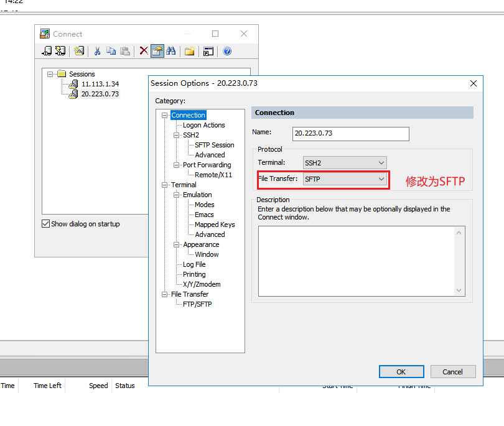Collapse the Port Forwarding node
Screen dimensions: 504x426
[x=176, y=165]
